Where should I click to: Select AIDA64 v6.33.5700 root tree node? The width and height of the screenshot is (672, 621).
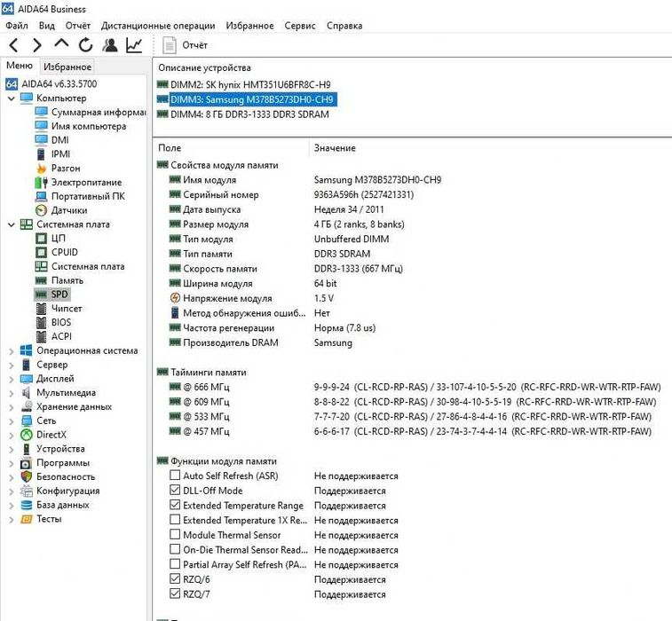click(59, 83)
